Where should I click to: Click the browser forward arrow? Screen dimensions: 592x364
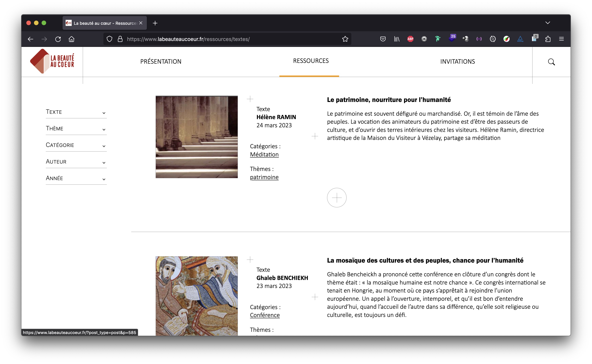(x=44, y=39)
